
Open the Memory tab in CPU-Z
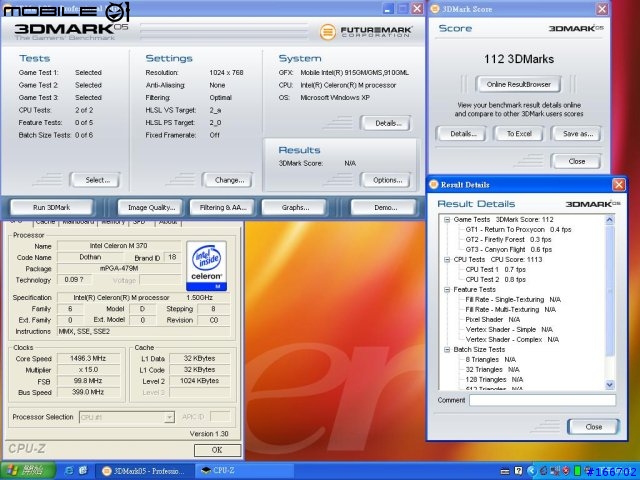point(113,222)
